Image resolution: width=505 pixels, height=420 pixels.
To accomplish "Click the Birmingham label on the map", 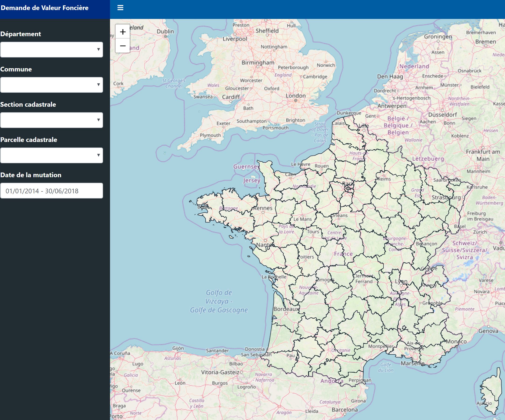I will click(x=258, y=63).
